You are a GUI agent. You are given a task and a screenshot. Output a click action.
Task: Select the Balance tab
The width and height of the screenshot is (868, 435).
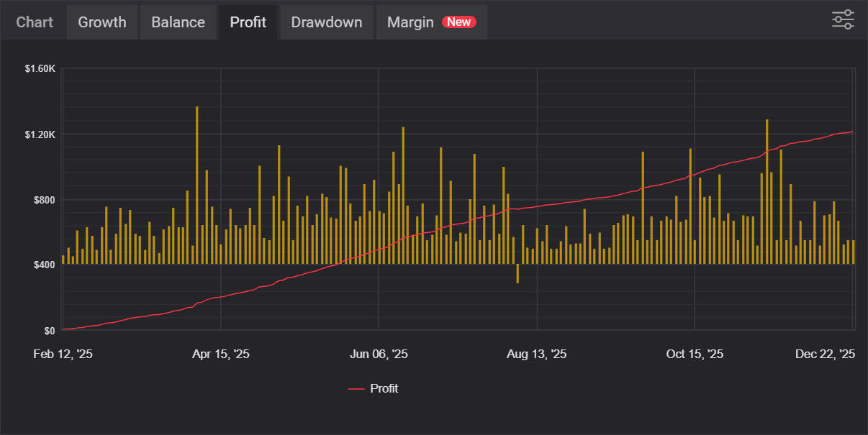click(x=178, y=22)
